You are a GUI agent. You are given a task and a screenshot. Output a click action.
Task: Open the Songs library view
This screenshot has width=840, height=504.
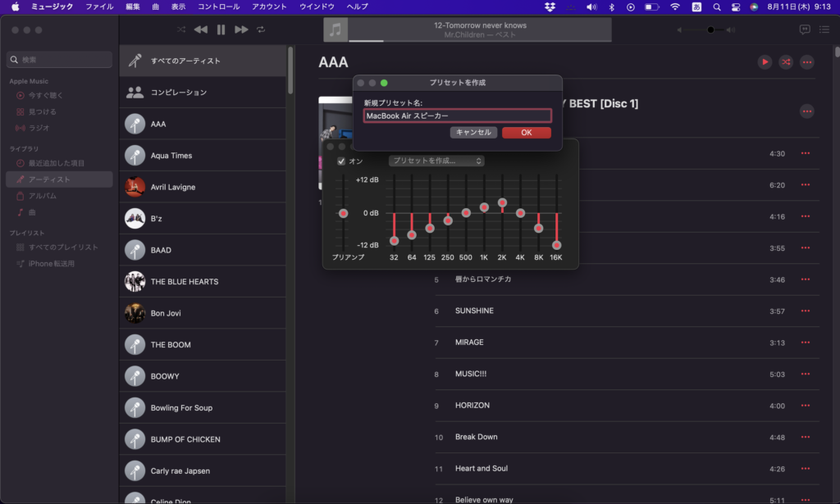[x=59, y=212]
